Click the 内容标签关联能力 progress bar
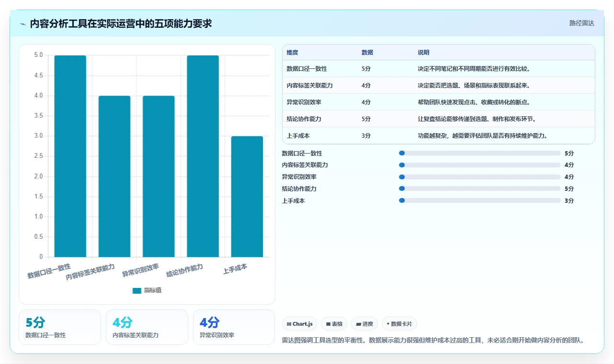614x364 pixels. click(479, 165)
